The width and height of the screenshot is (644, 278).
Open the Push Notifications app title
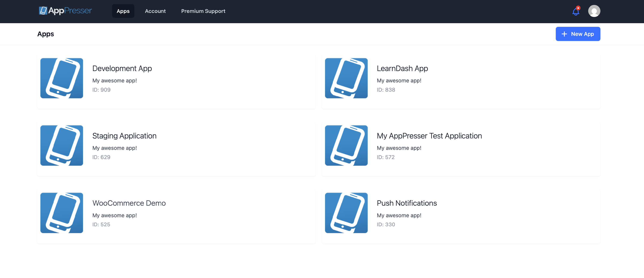point(407,203)
